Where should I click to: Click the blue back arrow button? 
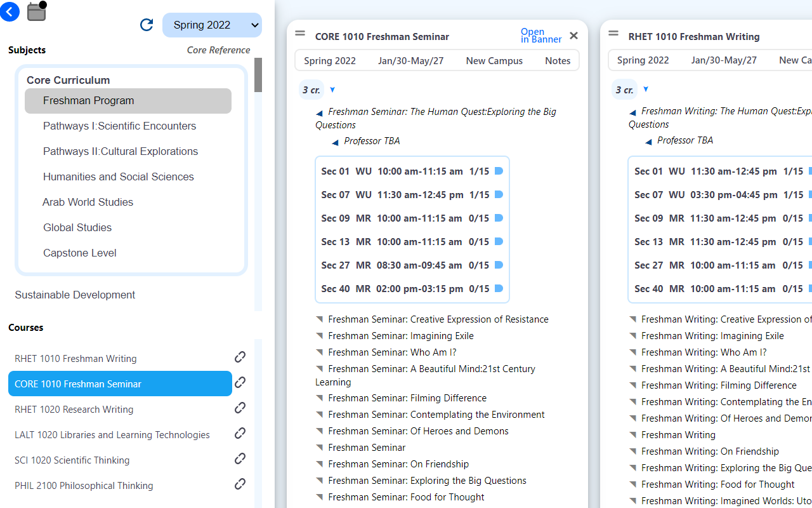[9, 11]
